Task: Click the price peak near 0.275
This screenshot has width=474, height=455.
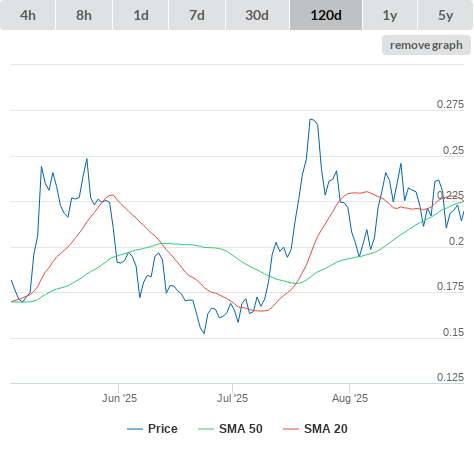Action: click(x=311, y=119)
